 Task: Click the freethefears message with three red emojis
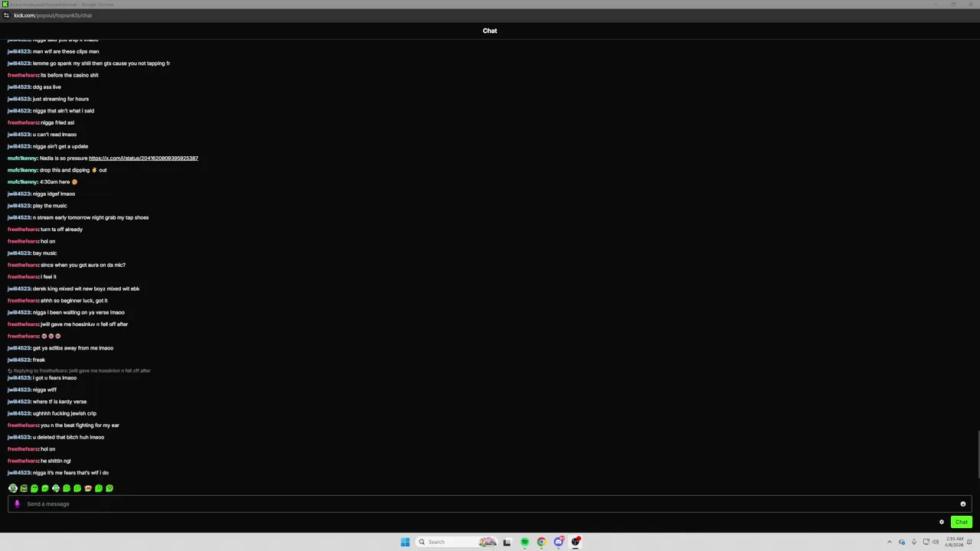pyautogui.click(x=51, y=336)
